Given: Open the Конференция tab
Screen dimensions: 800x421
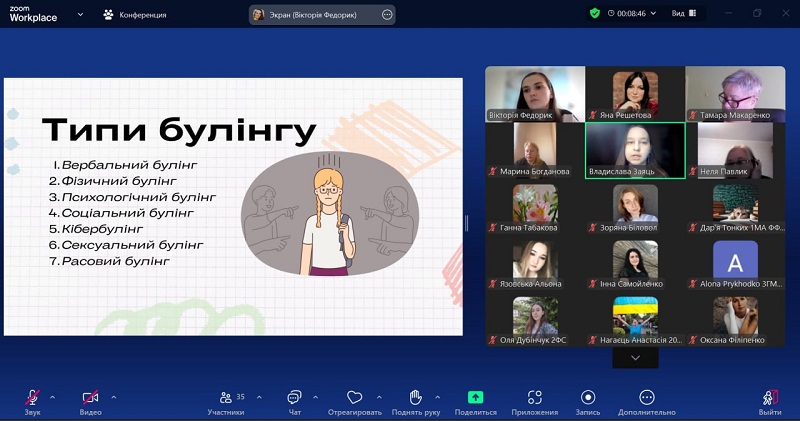Looking at the screenshot, I should tap(135, 15).
